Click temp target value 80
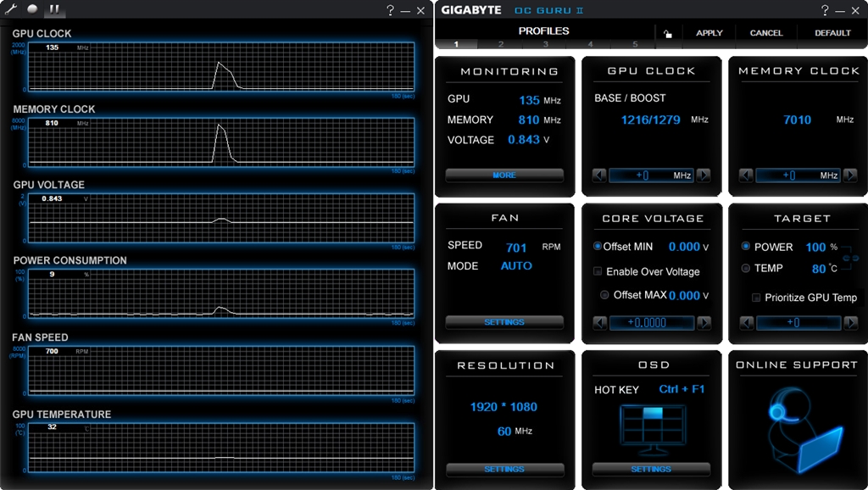The height and width of the screenshot is (490, 868). (819, 269)
